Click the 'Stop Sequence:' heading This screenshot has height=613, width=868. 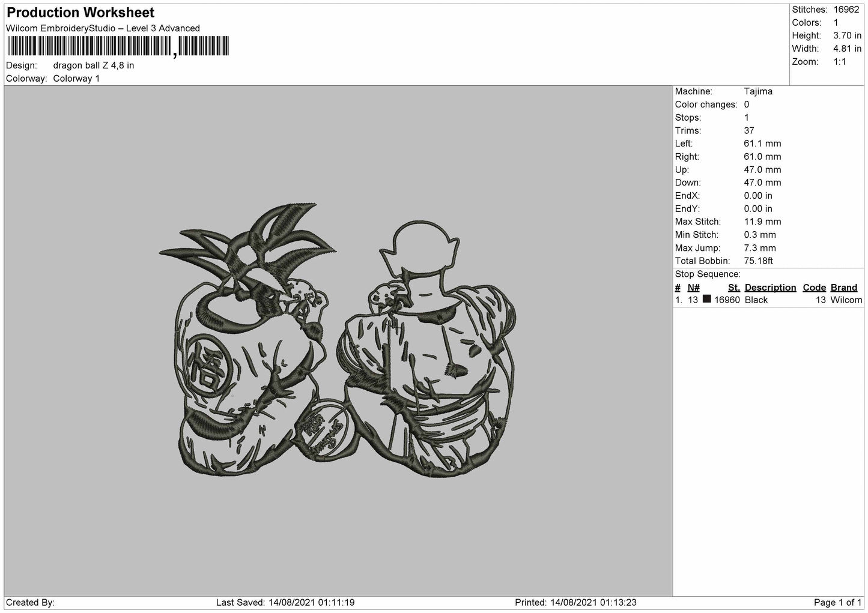tap(708, 274)
